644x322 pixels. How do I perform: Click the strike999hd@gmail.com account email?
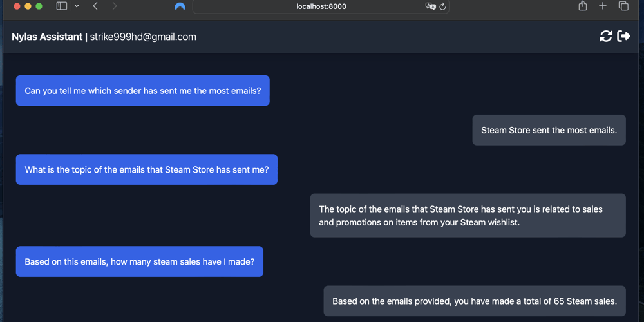[x=143, y=37]
